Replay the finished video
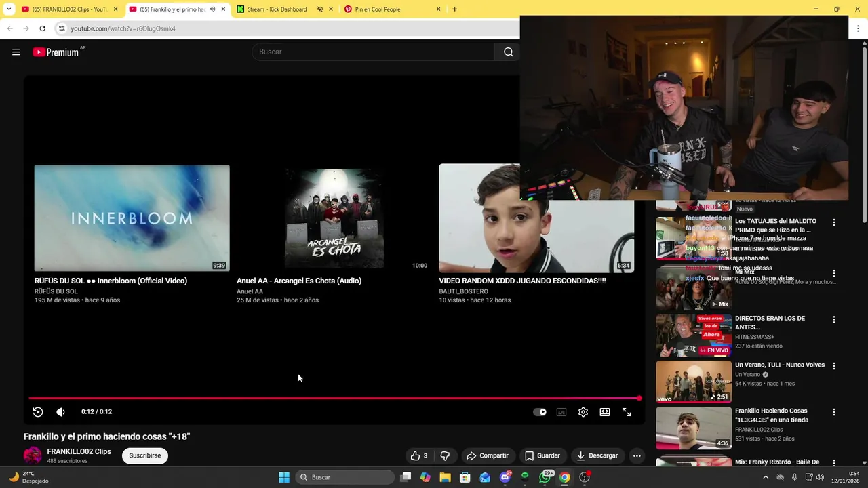The width and height of the screenshot is (868, 488). coord(38,412)
